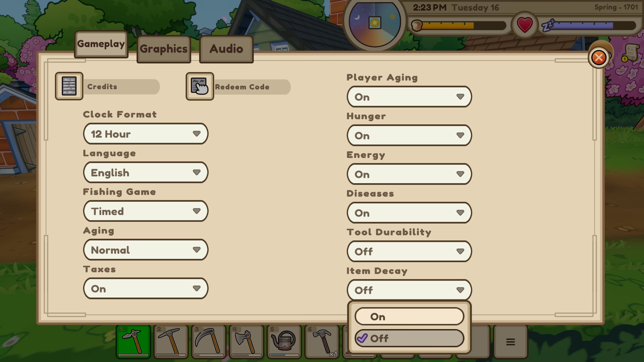Click the heart health status icon
This screenshot has height=362, width=644.
525,25
